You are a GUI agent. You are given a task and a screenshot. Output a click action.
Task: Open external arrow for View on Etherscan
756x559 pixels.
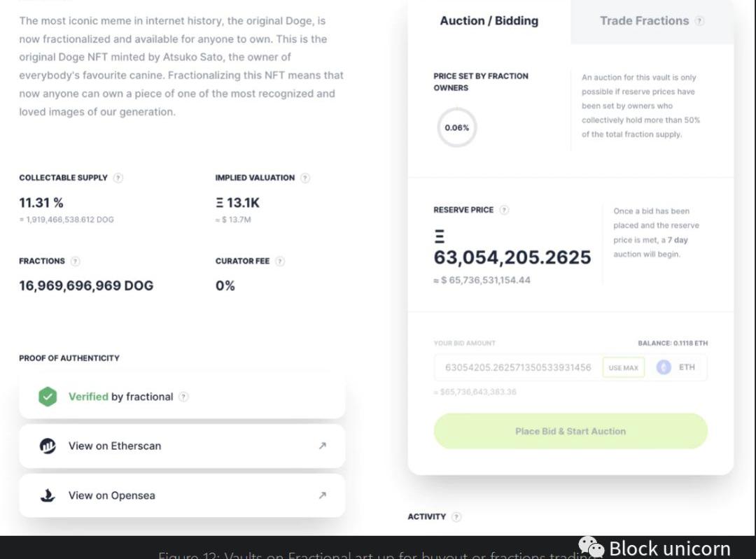coord(322,446)
